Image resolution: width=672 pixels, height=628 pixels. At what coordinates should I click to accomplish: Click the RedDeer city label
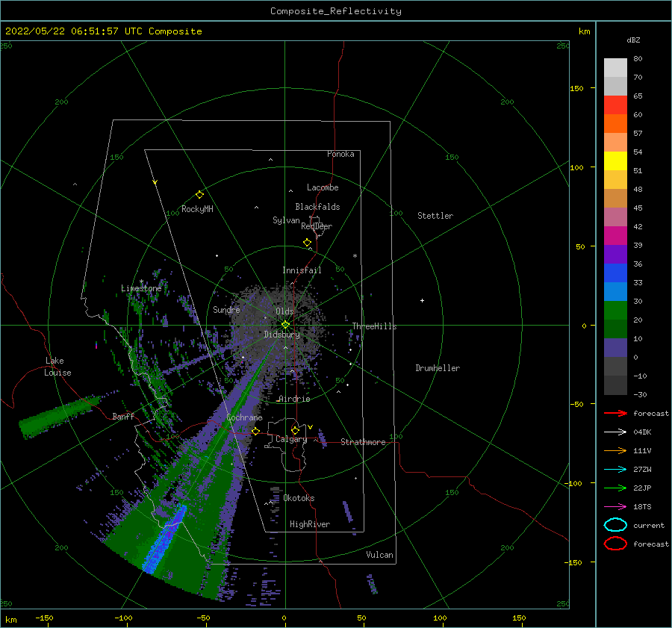click(317, 226)
